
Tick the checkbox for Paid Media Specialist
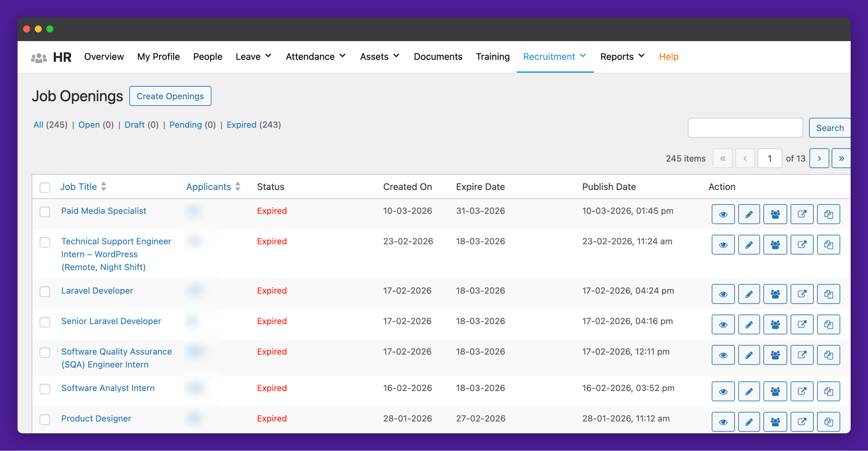[45, 211]
